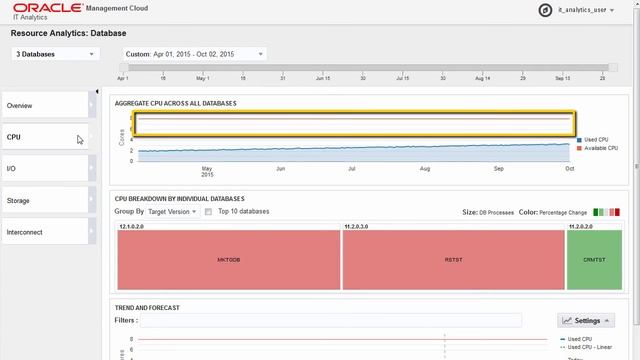Open the it_analytics_user account menu

tap(586, 10)
